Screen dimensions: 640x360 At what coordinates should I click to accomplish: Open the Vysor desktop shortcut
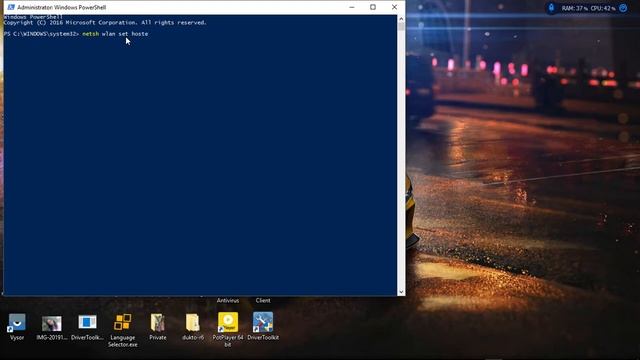(x=17, y=327)
